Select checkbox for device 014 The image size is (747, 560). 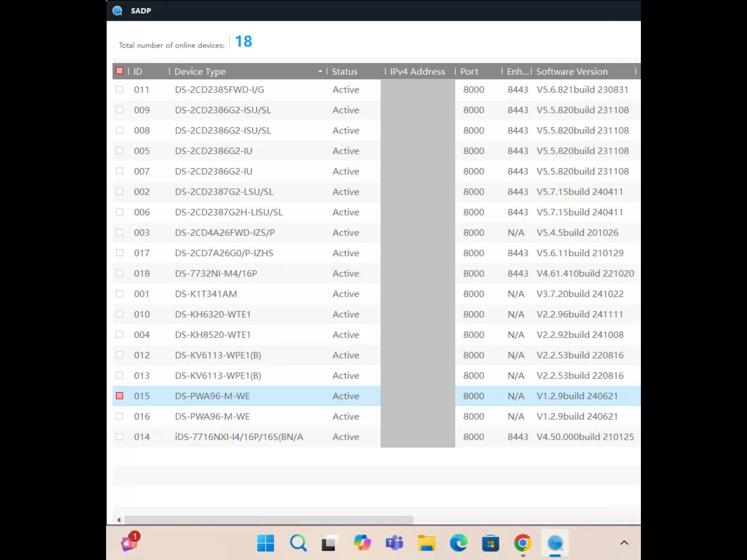click(119, 437)
